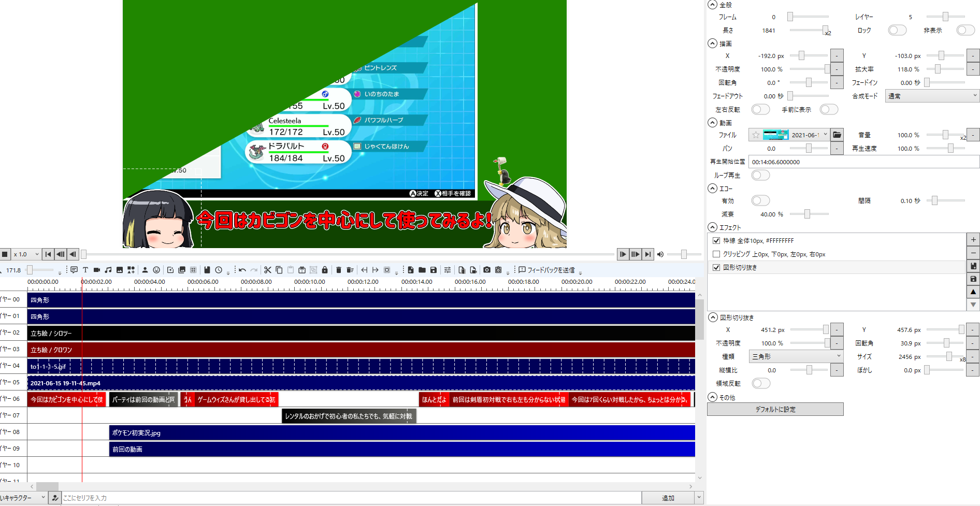Delete the selected item with the trash icon
The height and width of the screenshot is (506, 980).
click(339, 270)
